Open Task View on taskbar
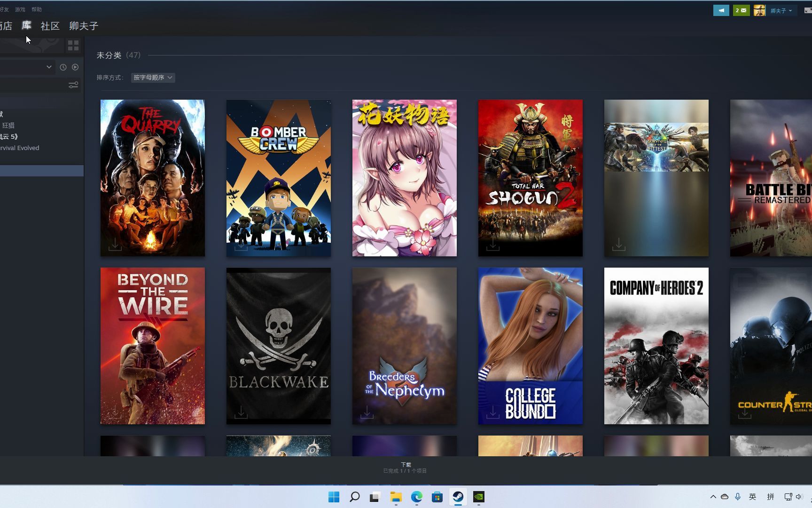Viewport: 812px width, 508px height. click(375, 497)
